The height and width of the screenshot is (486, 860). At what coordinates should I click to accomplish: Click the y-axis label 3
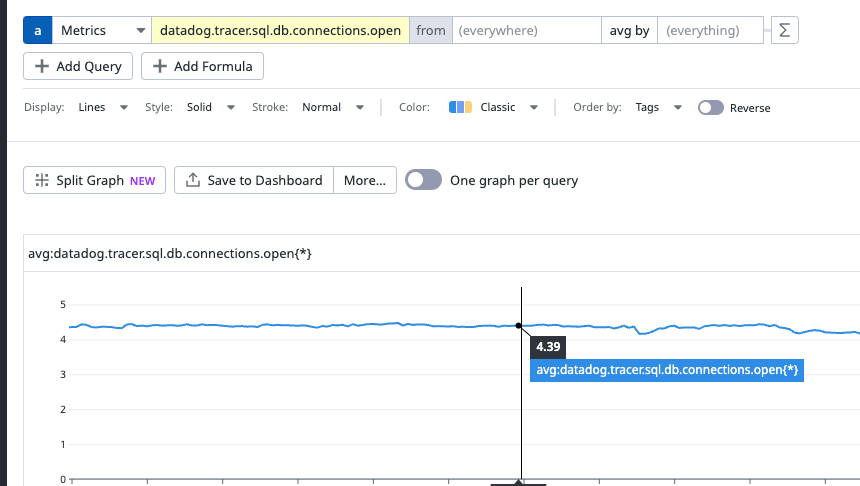[x=63, y=375]
